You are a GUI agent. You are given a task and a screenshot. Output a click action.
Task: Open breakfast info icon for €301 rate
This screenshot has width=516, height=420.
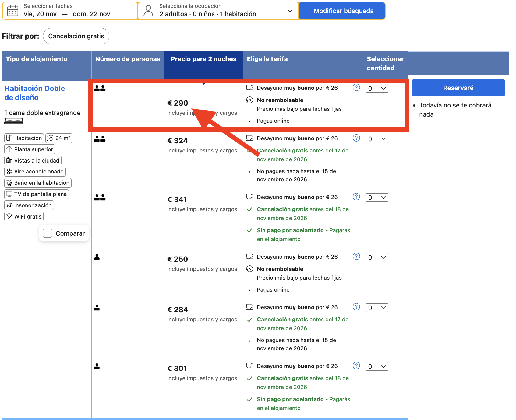356,366
